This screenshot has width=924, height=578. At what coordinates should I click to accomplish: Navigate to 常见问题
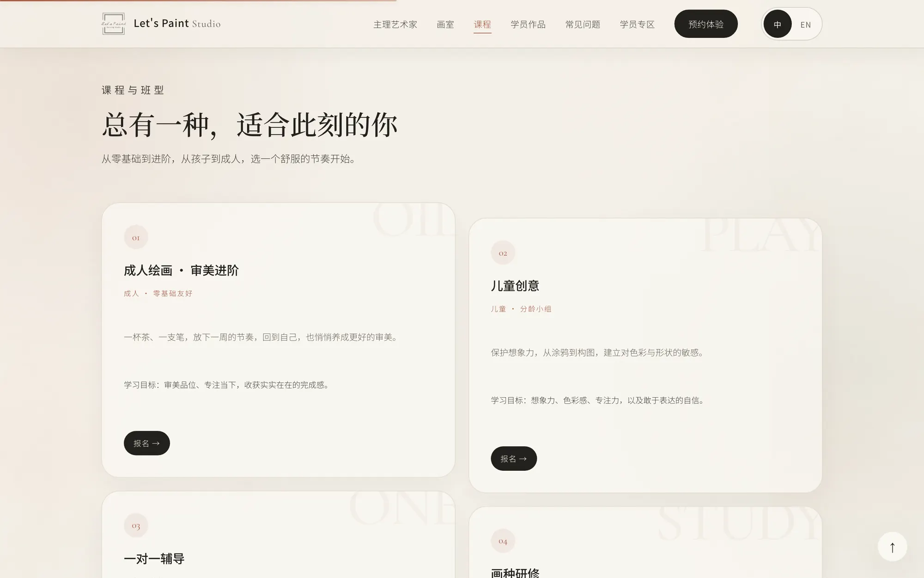583,25
